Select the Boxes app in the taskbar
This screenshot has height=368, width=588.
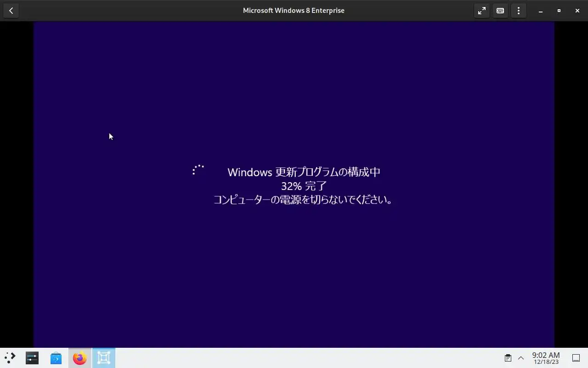104,358
